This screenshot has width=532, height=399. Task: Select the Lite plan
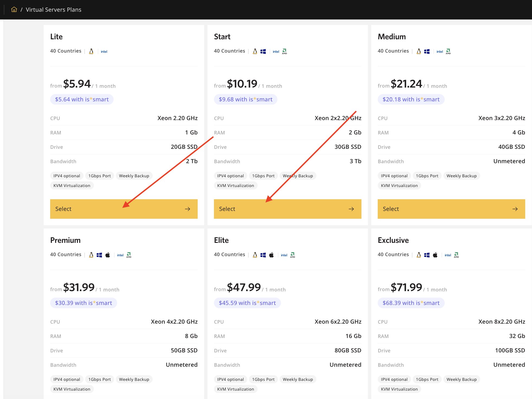coord(124,209)
